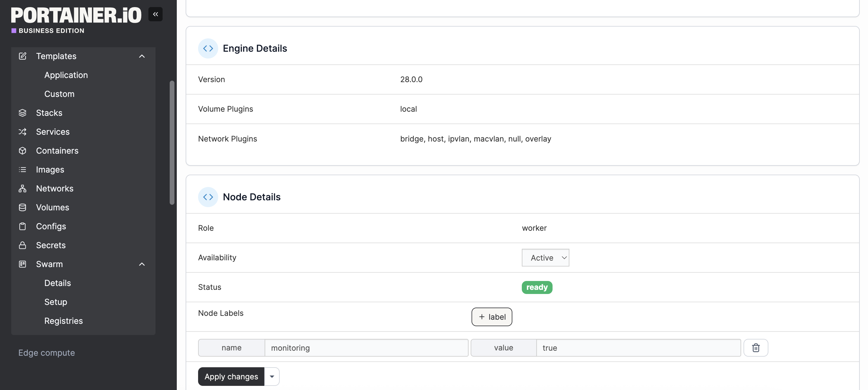Click the Secrets lock icon
This screenshot has width=868, height=390.
22,245
